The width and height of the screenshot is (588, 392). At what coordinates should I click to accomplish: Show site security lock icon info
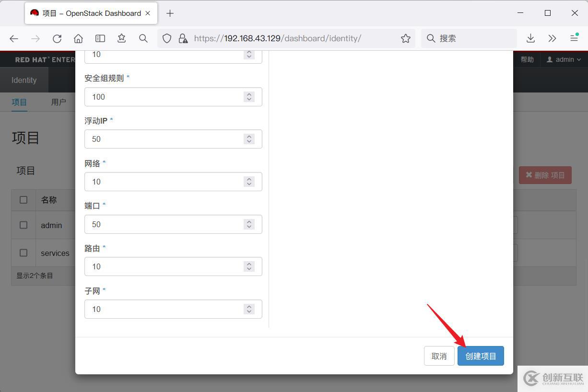point(183,38)
